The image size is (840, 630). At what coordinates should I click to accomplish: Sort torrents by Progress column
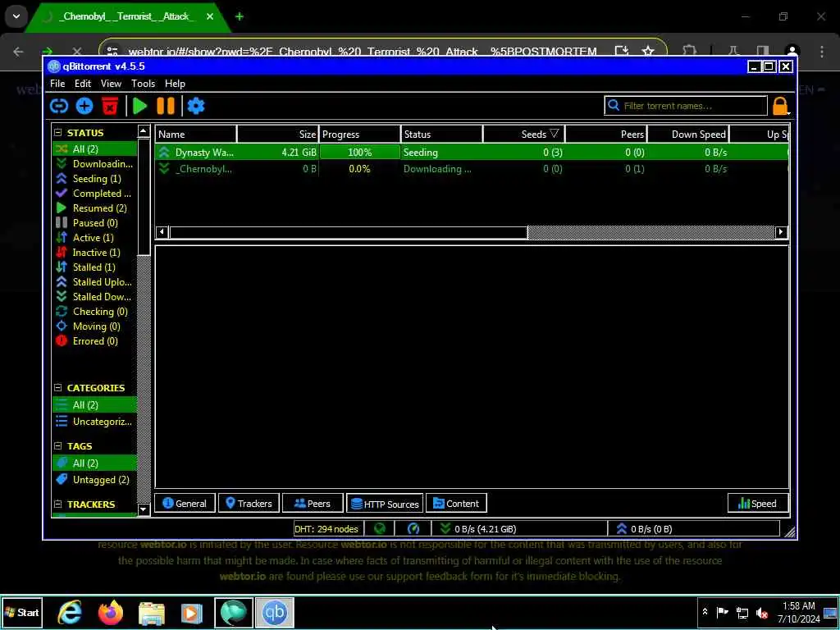(360, 135)
